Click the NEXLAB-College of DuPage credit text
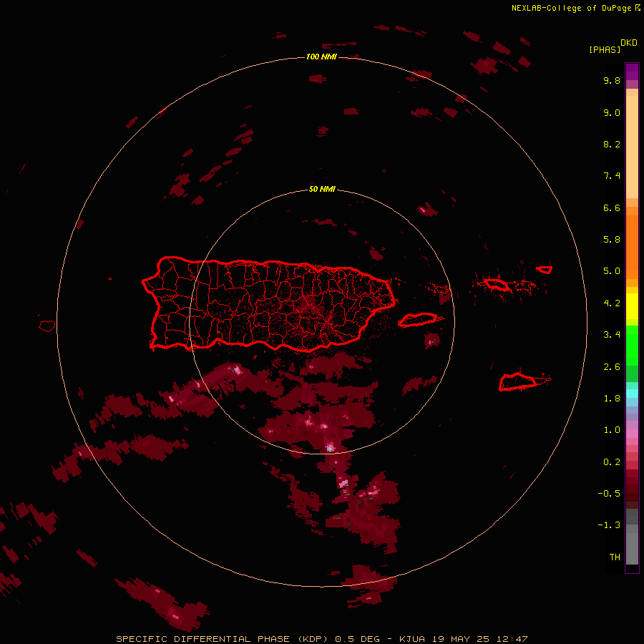 click(x=572, y=8)
